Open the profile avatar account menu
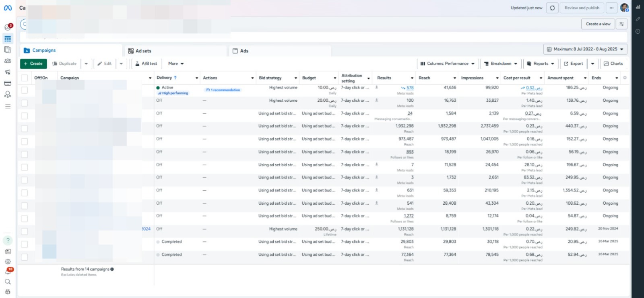This screenshot has width=644, height=298. (624, 8)
